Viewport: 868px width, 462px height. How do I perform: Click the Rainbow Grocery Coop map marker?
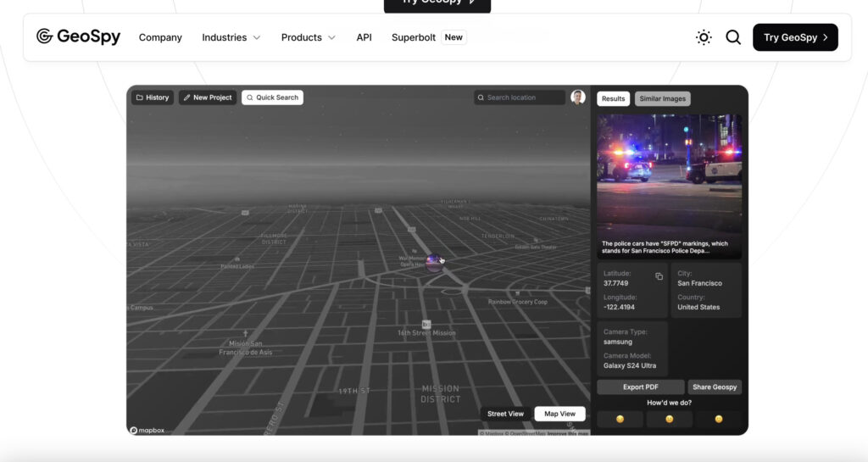click(x=517, y=294)
